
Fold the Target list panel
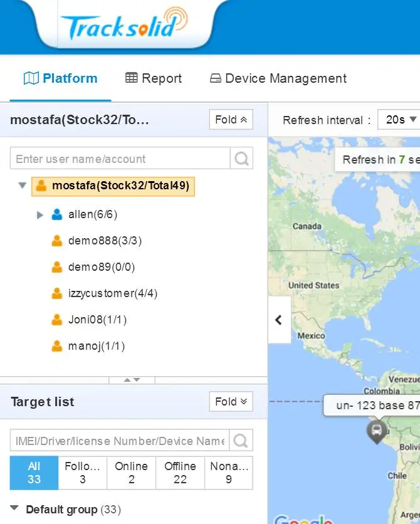coord(231,401)
